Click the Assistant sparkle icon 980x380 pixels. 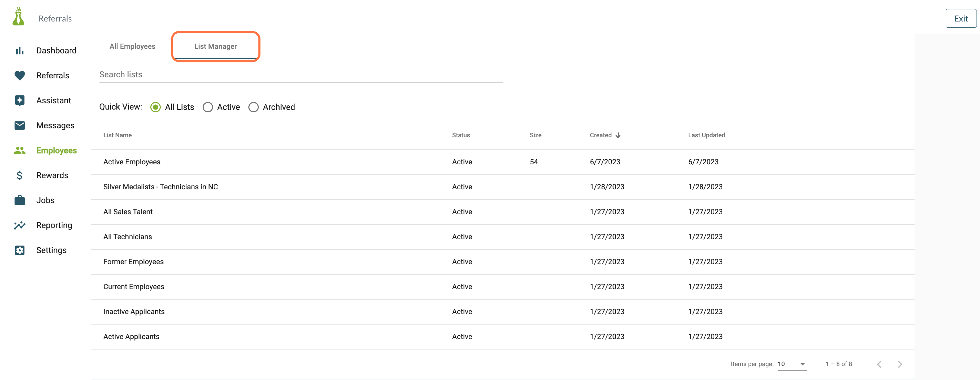(x=19, y=101)
